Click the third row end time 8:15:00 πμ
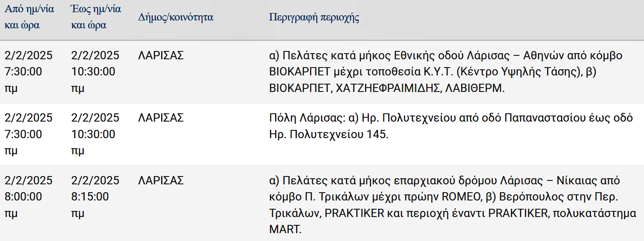 (x=90, y=205)
